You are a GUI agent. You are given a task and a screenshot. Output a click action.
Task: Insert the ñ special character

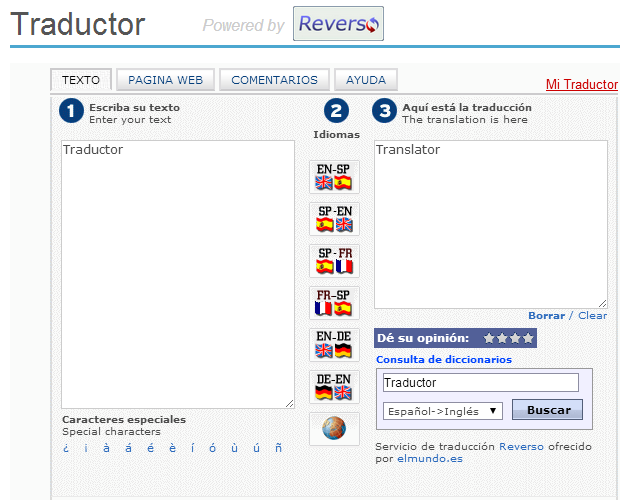[279, 448]
